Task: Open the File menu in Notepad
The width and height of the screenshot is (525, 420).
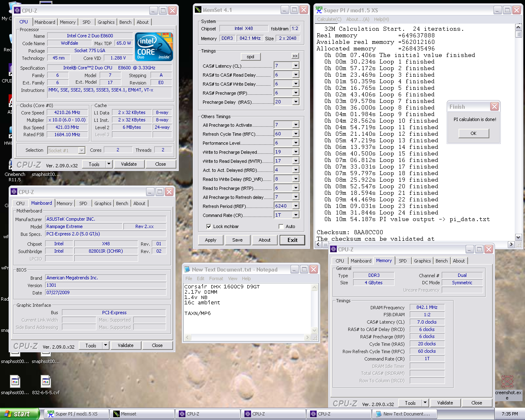Action: (x=189, y=278)
